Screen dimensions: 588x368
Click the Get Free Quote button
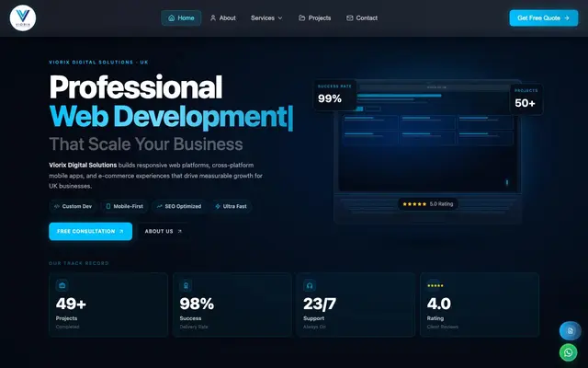point(544,18)
